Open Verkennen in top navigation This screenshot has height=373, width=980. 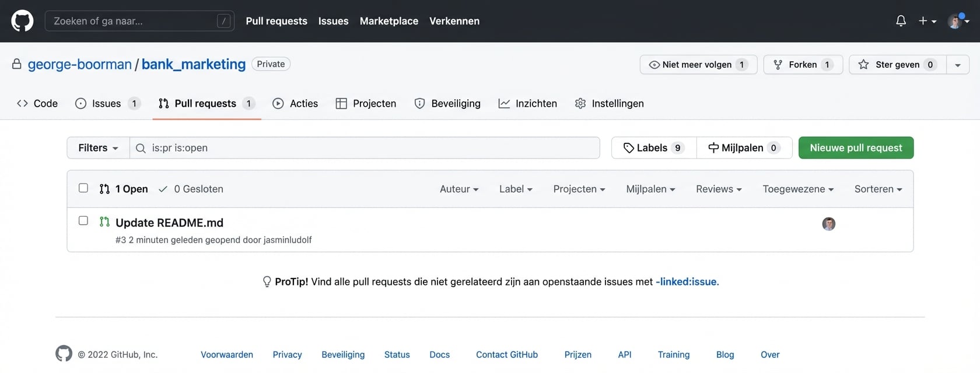coord(454,21)
